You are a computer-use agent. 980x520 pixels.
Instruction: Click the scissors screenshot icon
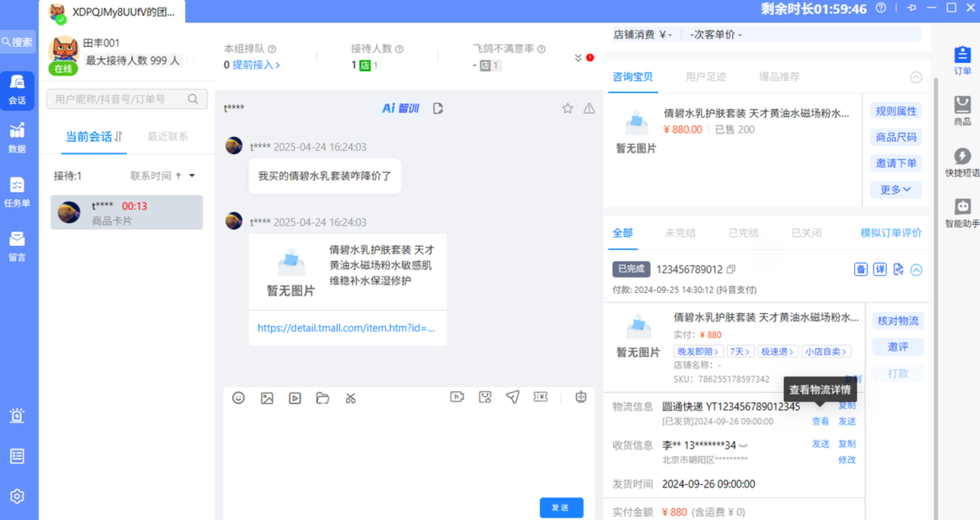(x=351, y=398)
